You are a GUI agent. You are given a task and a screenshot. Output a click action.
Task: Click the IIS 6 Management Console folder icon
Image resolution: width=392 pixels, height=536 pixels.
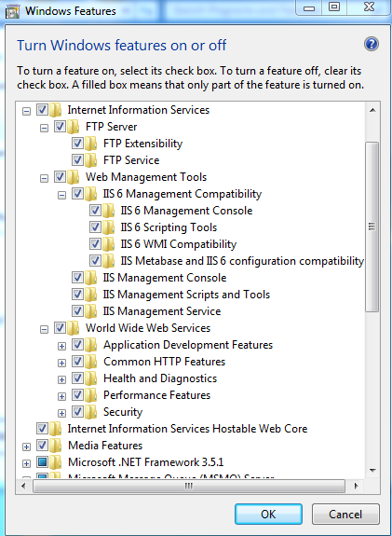pyautogui.click(x=109, y=211)
